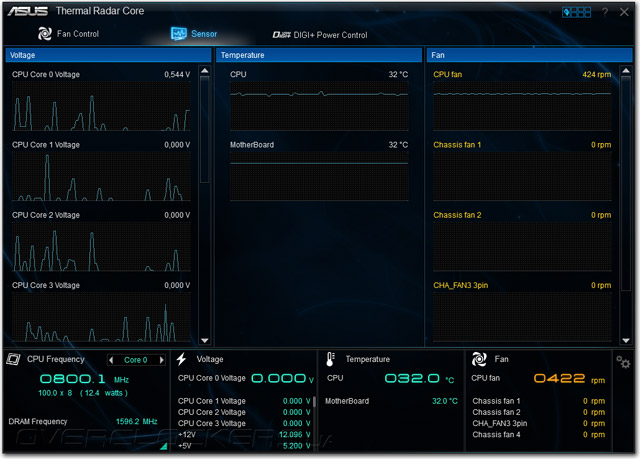Click the CPU Core 1 Voltage graph
Screen dimensions: 640x459
[x=101, y=176]
